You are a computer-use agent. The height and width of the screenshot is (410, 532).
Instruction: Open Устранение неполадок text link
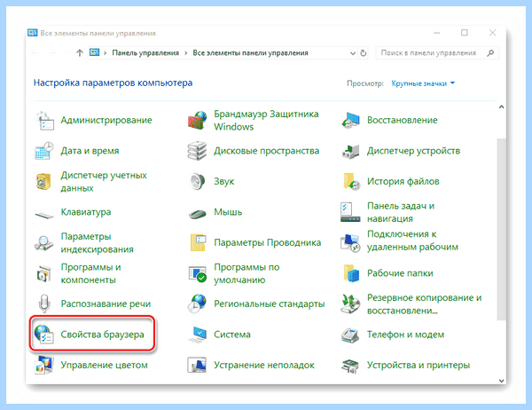click(x=264, y=365)
